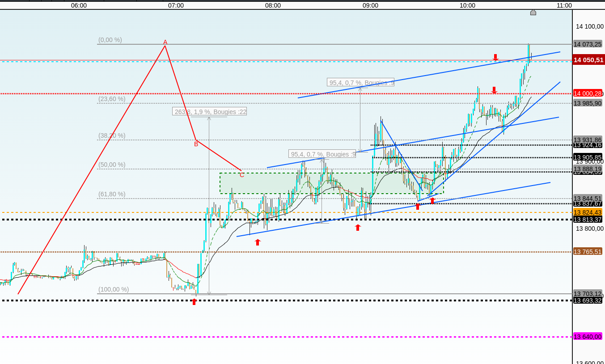605x364 pixels.
Task: Select the orange 13 824,43 price label
Action: point(588,212)
